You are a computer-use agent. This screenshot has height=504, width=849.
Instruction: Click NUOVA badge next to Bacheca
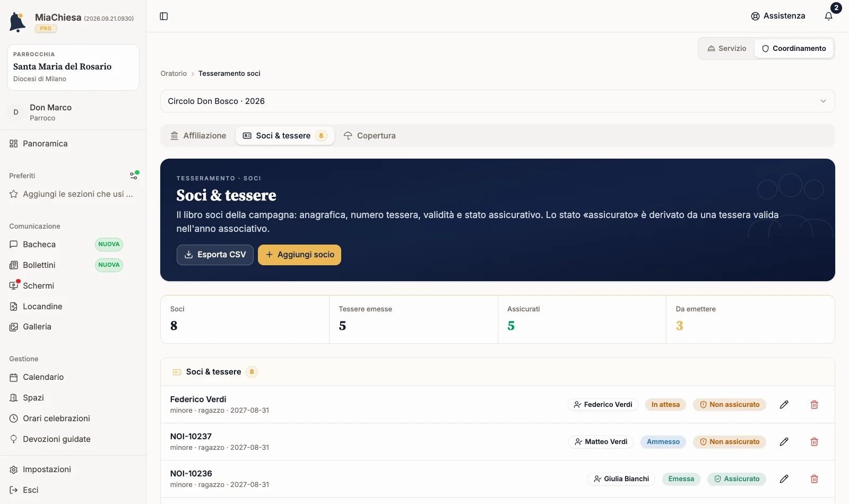(109, 245)
